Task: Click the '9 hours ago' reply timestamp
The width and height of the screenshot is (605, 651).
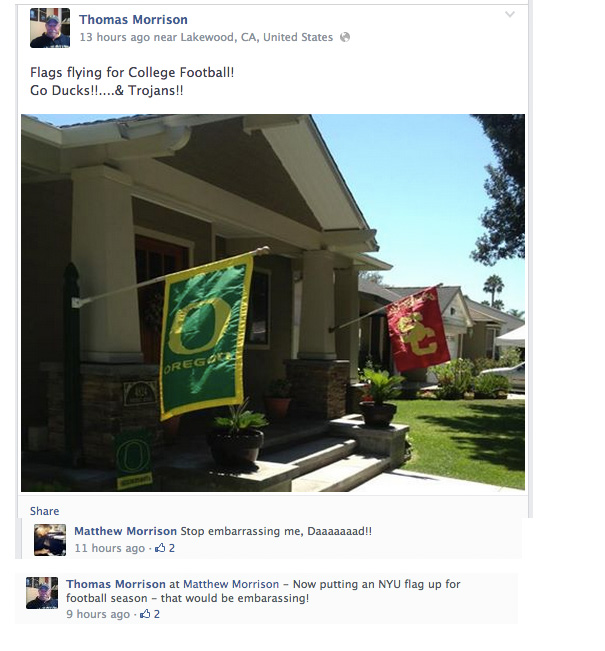Action: tap(98, 614)
